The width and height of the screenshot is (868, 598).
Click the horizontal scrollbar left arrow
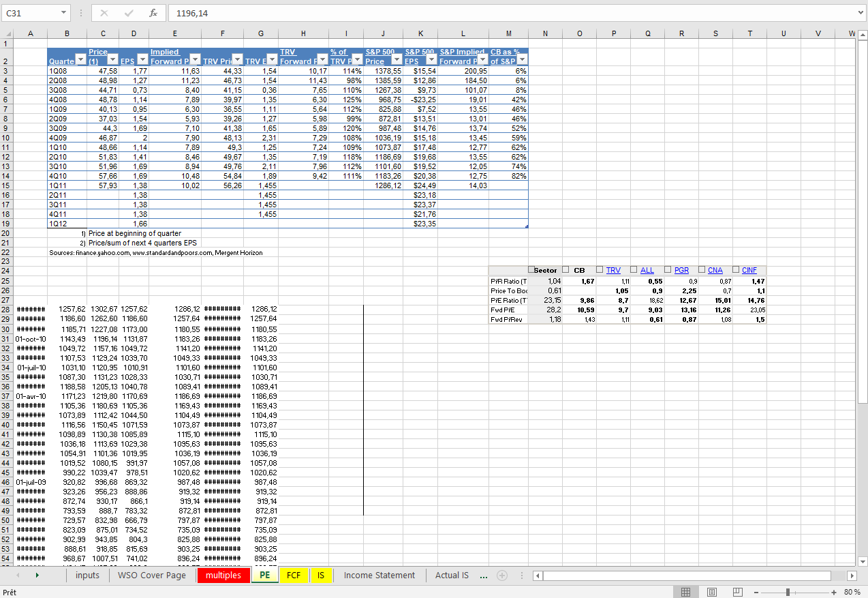(536, 575)
